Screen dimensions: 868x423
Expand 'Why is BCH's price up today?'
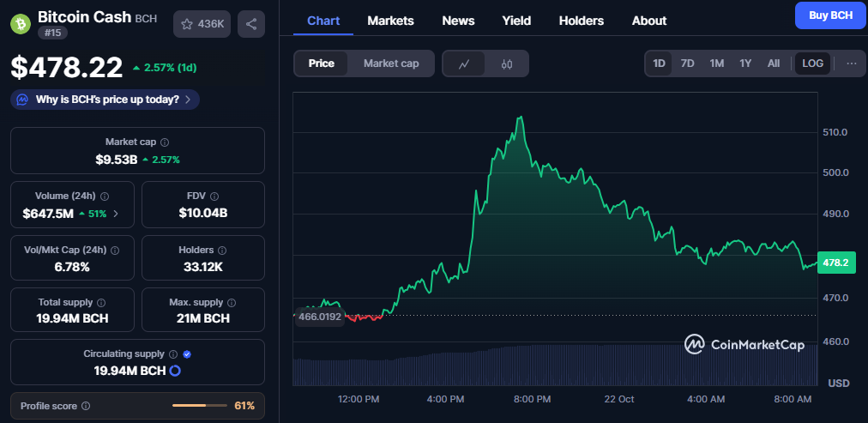point(105,100)
